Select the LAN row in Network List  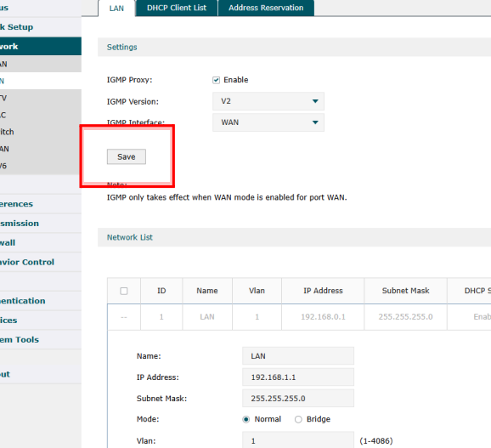[x=299, y=317]
